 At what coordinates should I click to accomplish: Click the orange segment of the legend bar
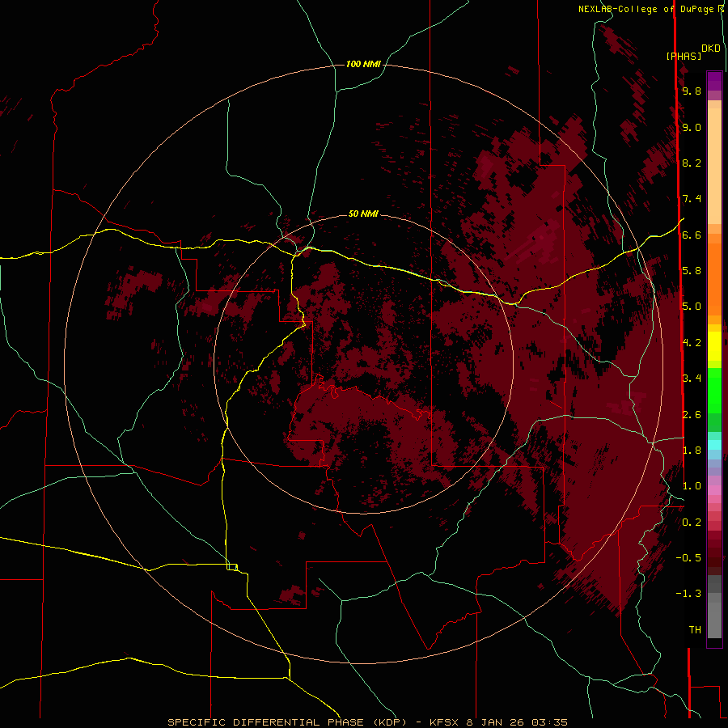(714, 280)
